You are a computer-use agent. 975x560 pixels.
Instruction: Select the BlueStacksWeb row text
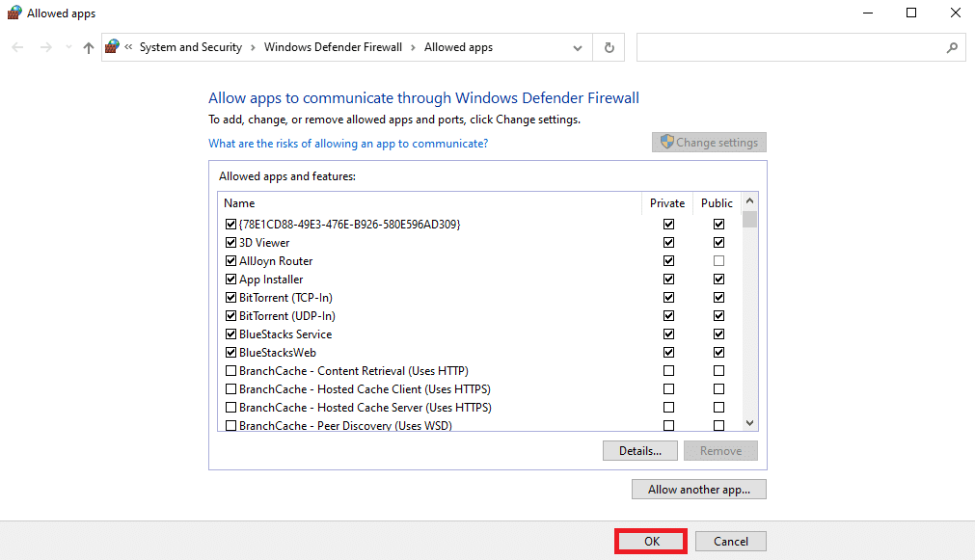[x=278, y=353]
